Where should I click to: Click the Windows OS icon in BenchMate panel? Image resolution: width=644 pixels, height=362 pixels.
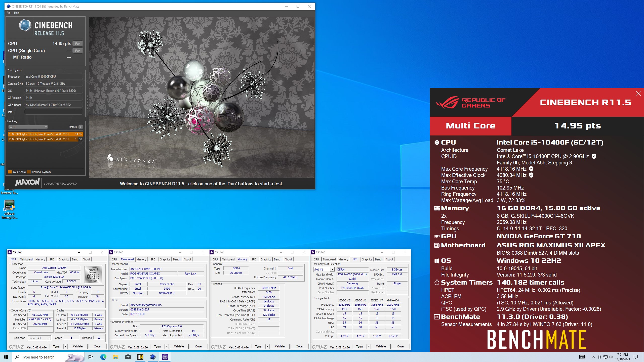click(437, 261)
